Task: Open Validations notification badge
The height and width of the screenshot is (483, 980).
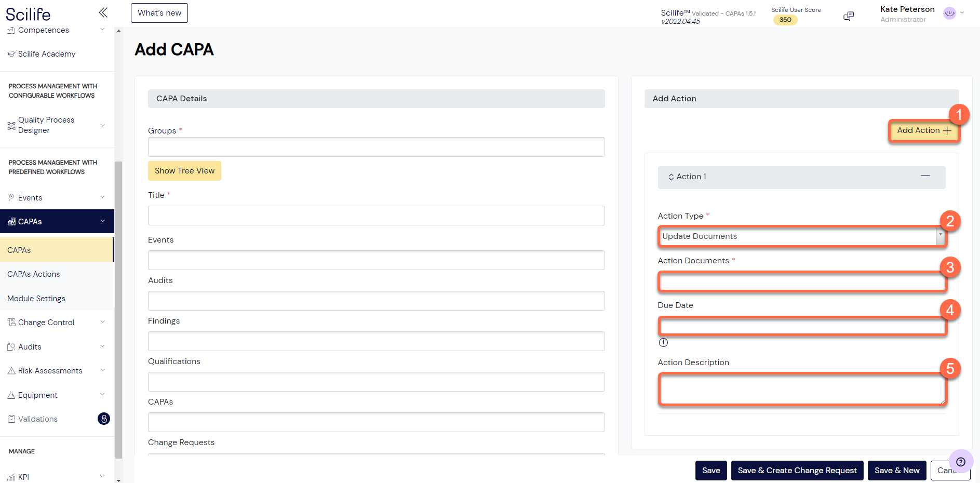Action: click(104, 419)
